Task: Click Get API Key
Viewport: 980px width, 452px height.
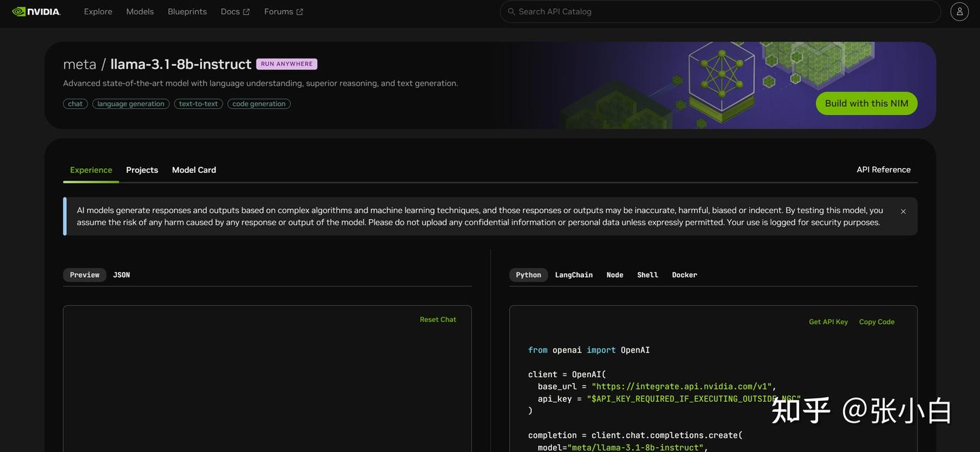Action: coord(828,322)
